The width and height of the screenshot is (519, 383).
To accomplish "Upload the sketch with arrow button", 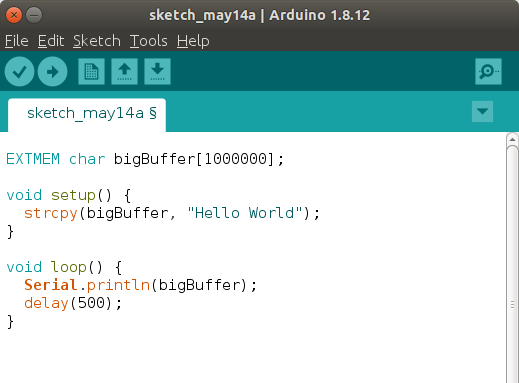I will point(52,71).
